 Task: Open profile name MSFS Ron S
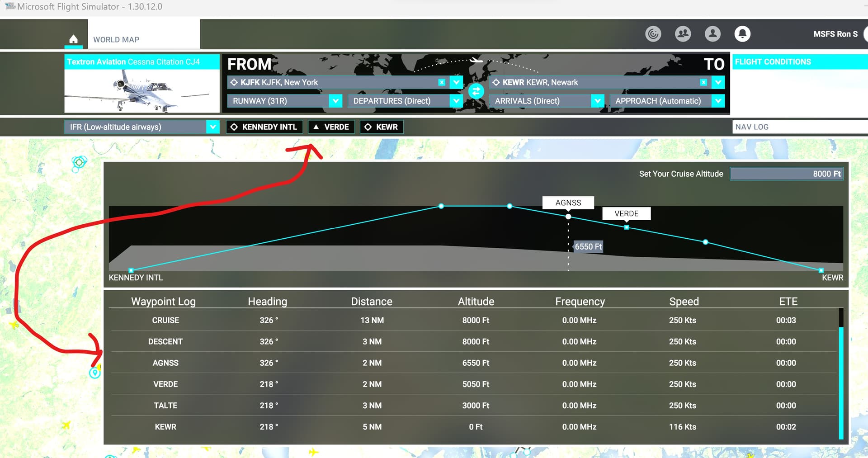click(x=835, y=34)
